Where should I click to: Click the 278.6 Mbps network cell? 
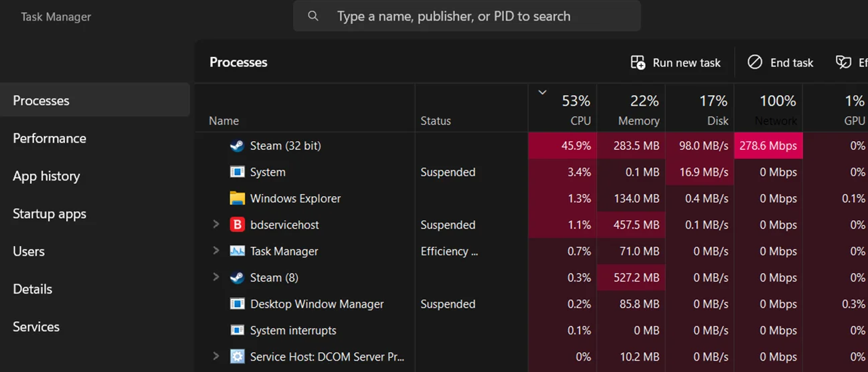click(x=768, y=146)
